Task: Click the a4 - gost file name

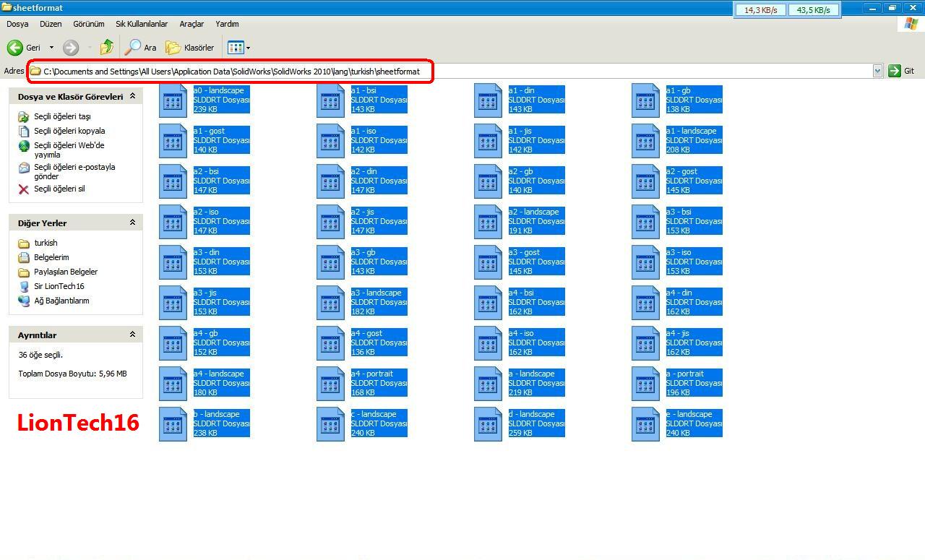Action: [366, 333]
